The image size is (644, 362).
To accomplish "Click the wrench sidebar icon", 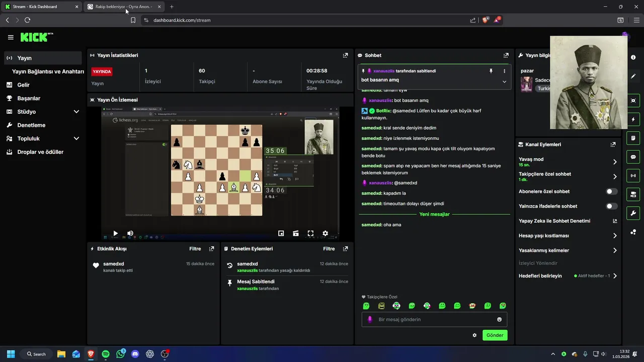I will [633, 213].
